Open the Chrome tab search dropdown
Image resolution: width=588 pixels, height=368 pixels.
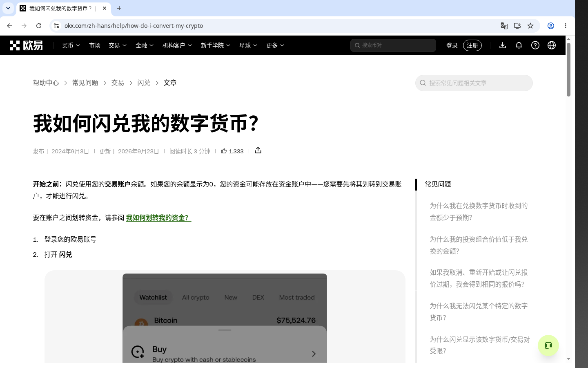coord(8,8)
